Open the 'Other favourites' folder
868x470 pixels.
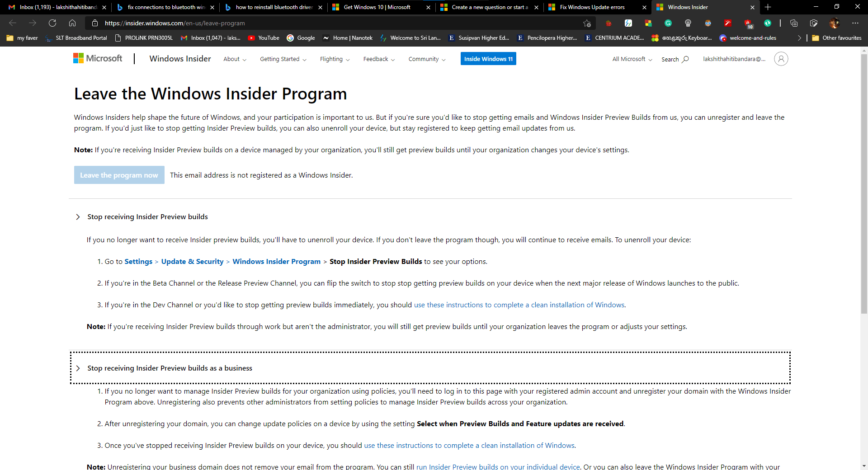(x=837, y=38)
